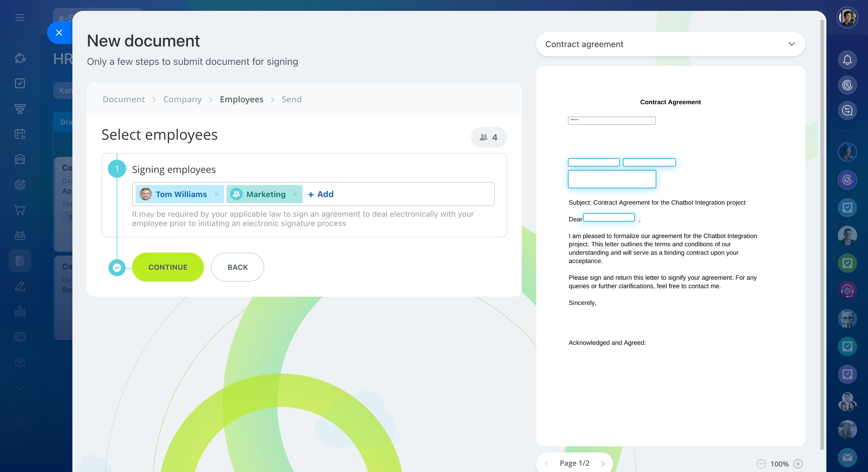This screenshot has width=868, height=472.
Task: Open the fingerprint support chat icon
Action: (x=847, y=291)
